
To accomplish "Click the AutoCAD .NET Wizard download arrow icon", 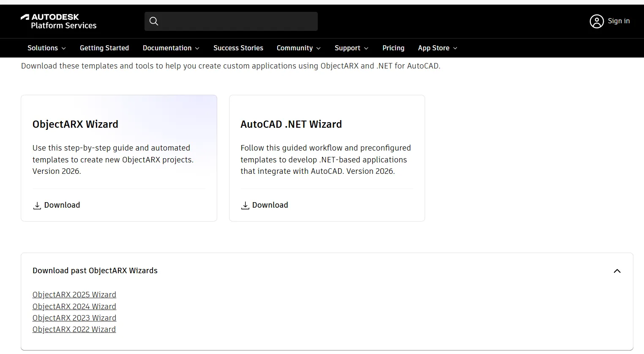I will 245,206.
